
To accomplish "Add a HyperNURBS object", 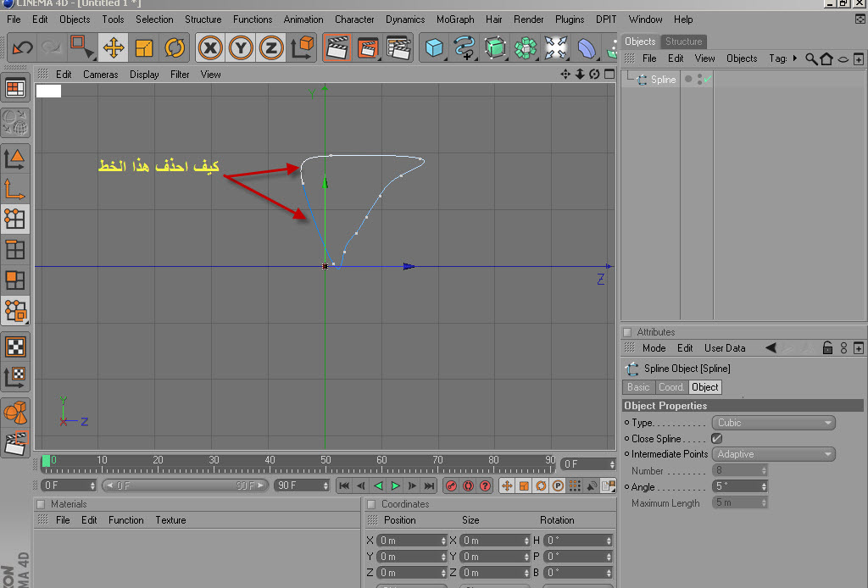I will pyautogui.click(x=495, y=48).
